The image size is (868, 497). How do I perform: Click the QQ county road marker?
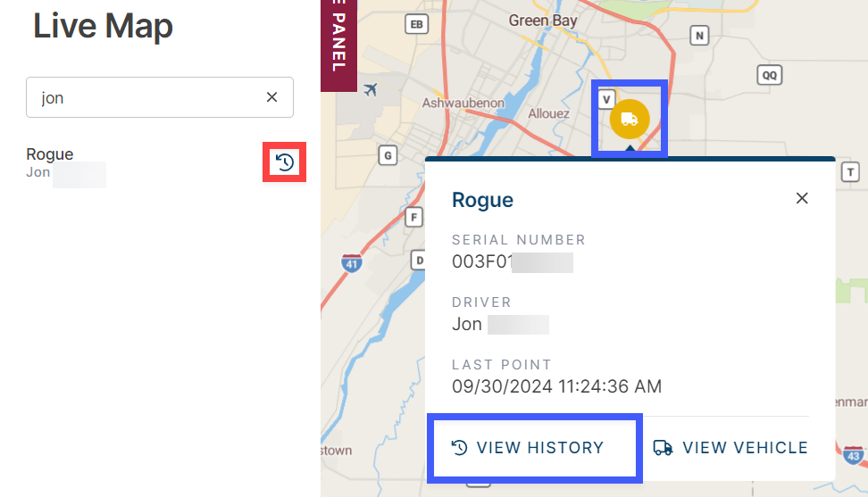(770, 75)
